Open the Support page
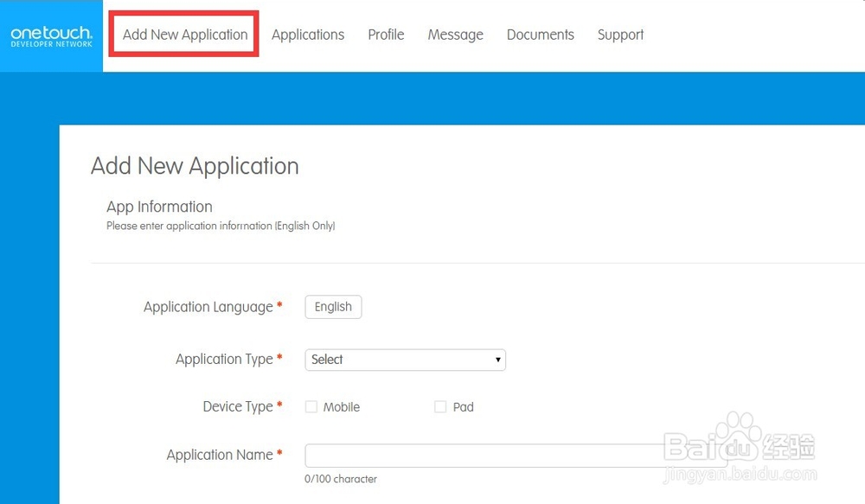The width and height of the screenshot is (865, 504). (620, 35)
